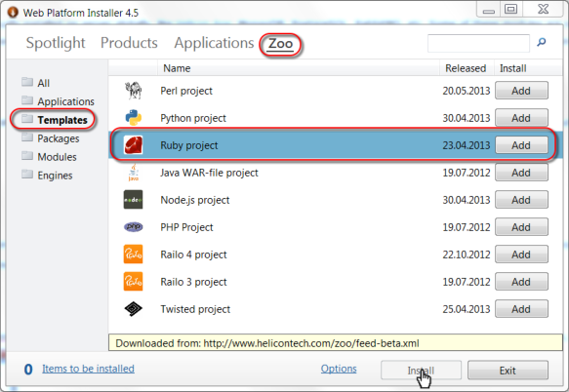The width and height of the screenshot is (569, 392).
Task: Select the Ruby project row name
Action: (189, 145)
